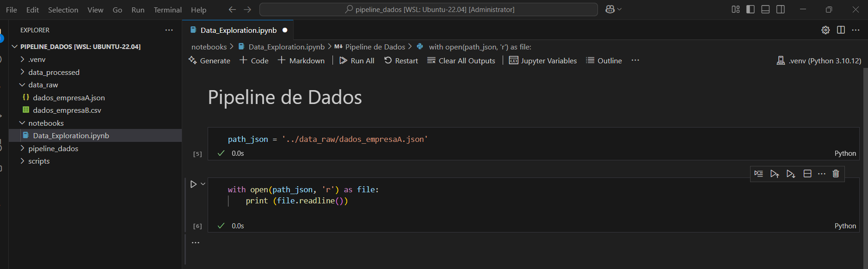Run cell by line icon

click(x=758, y=174)
